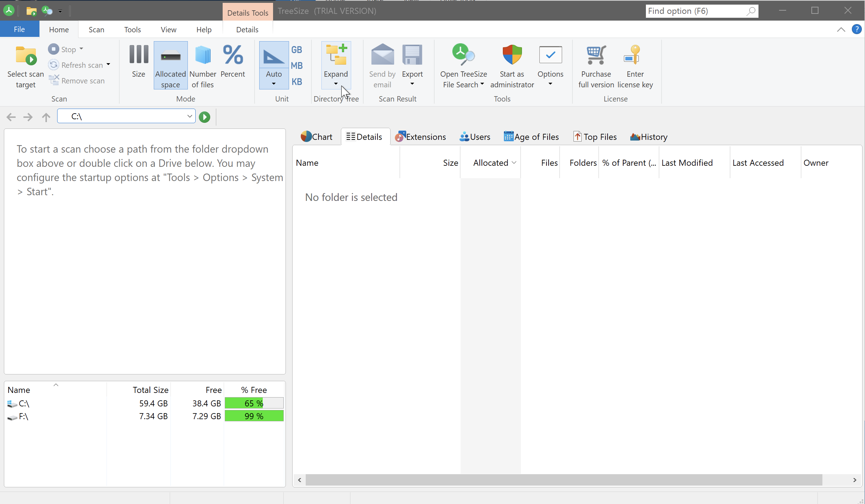
Task: Go forward with the forward arrow
Action: tap(28, 117)
